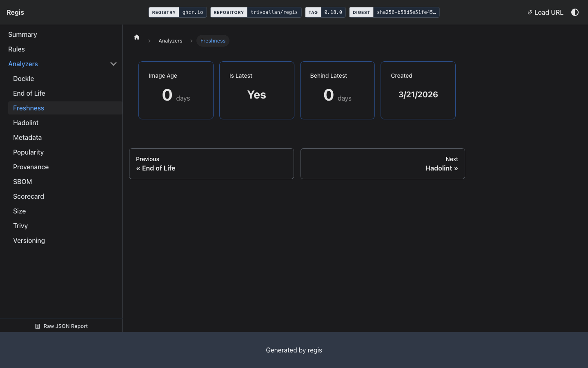This screenshot has width=588, height=368.
Task: Click the REPOSITORY trivoallan/regis badge
Action: click(256, 12)
